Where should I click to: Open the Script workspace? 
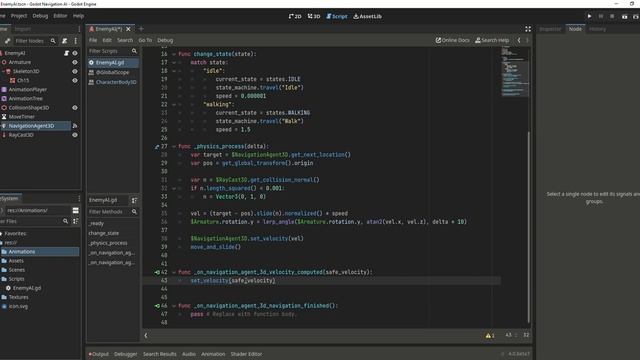click(337, 16)
